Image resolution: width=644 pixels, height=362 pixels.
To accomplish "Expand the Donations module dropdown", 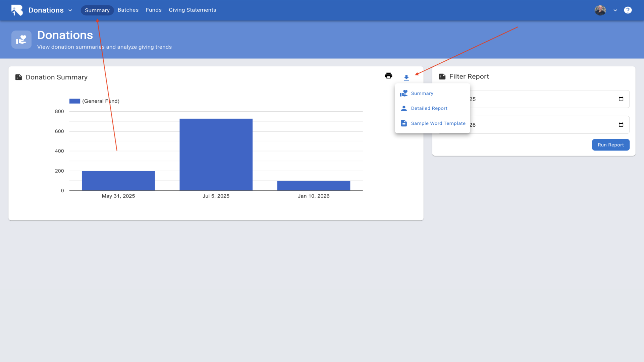I will [x=70, y=10].
